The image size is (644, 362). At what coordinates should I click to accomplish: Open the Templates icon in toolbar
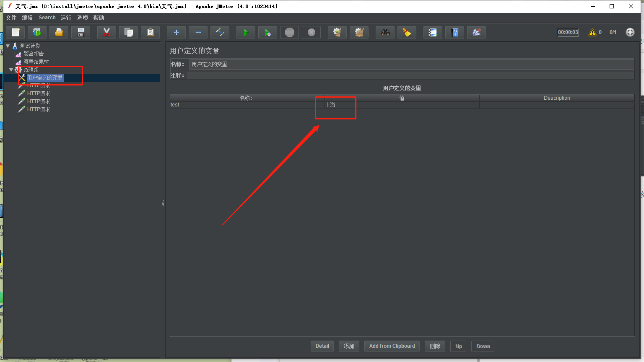point(37,32)
